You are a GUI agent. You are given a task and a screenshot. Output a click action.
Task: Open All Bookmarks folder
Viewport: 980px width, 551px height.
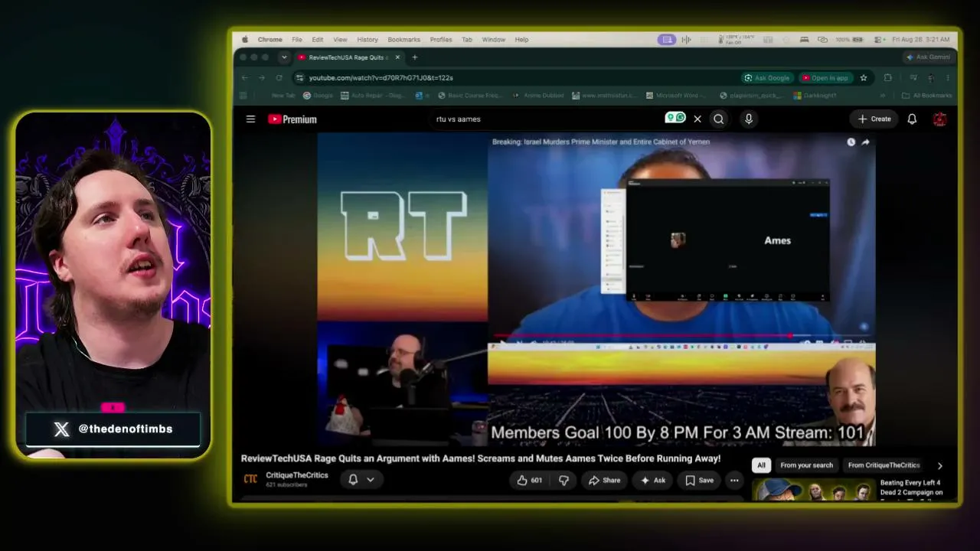[x=927, y=96]
